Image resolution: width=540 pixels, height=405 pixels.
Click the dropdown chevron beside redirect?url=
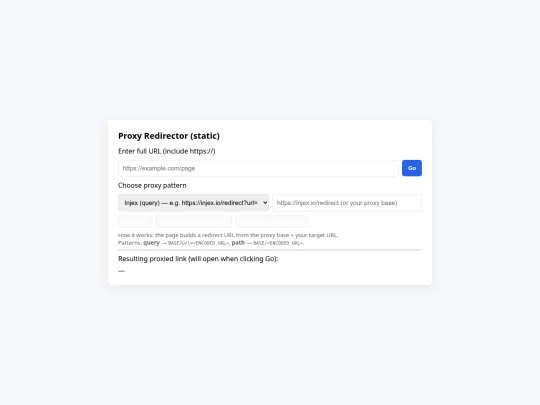[x=265, y=203]
